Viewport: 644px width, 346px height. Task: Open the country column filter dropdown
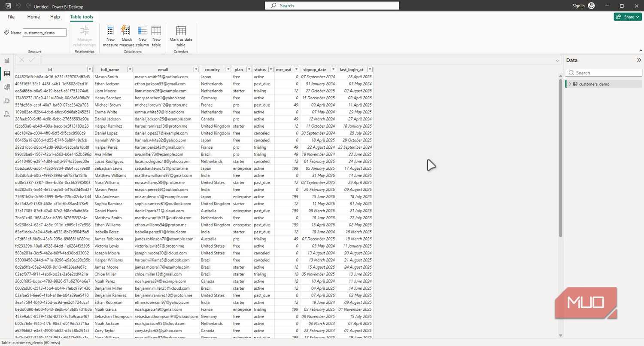click(x=228, y=69)
